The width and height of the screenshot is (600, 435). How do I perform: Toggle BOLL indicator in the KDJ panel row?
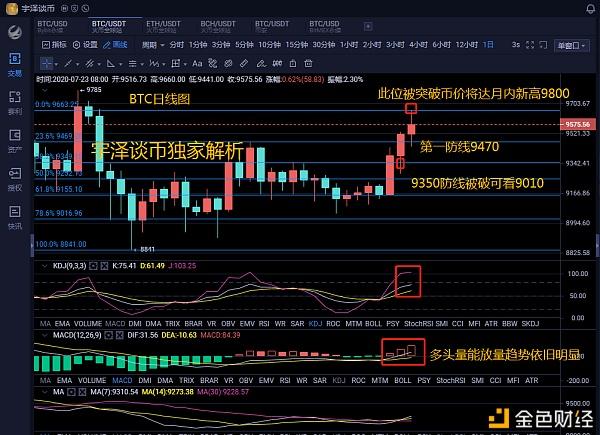click(373, 324)
